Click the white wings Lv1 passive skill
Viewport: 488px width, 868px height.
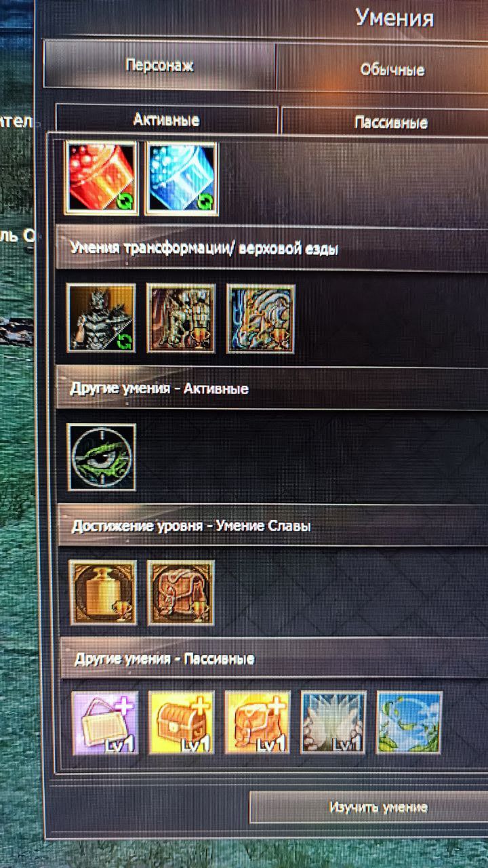[333, 723]
